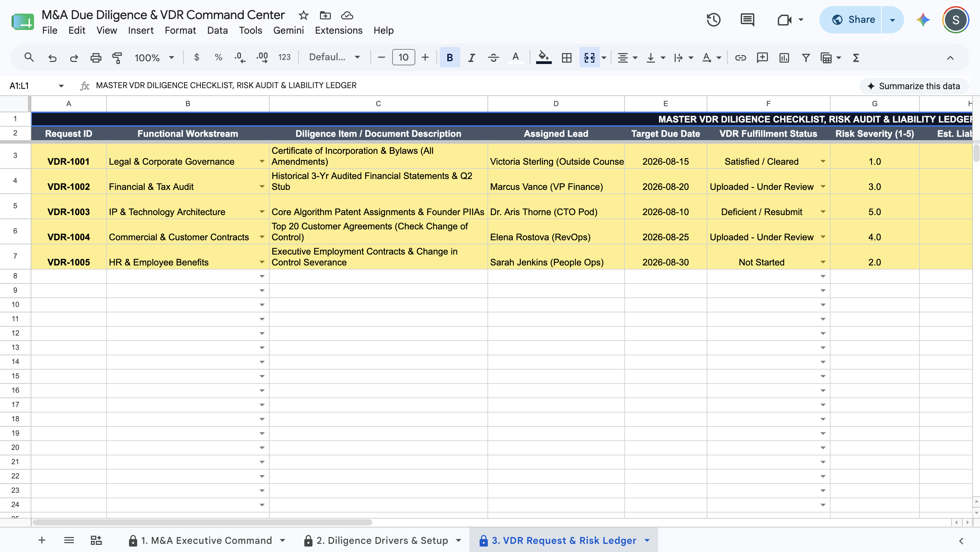Show side panel arrow at bottom right
This screenshot has height=552, width=980.
pyautogui.click(x=961, y=540)
